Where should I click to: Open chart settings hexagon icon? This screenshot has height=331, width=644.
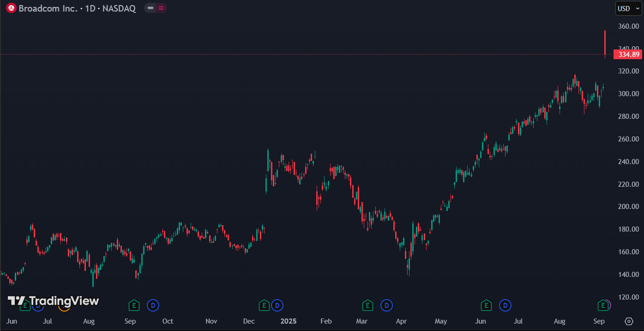629,321
